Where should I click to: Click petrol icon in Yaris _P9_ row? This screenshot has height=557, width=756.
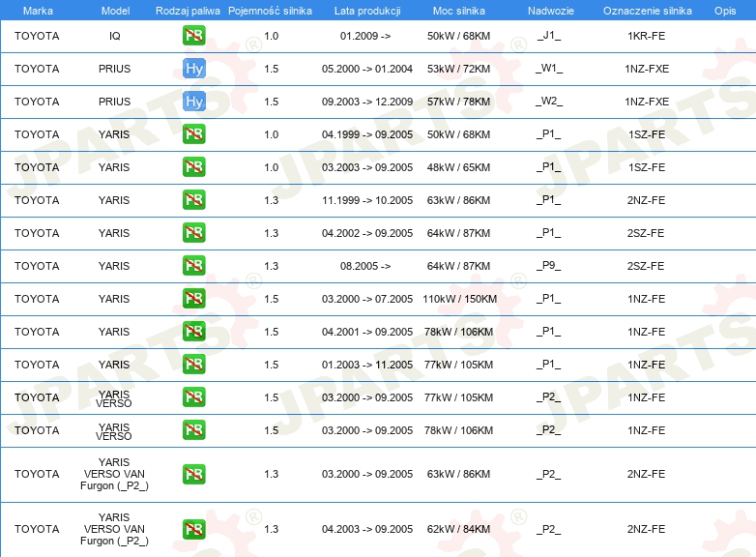[x=193, y=265]
